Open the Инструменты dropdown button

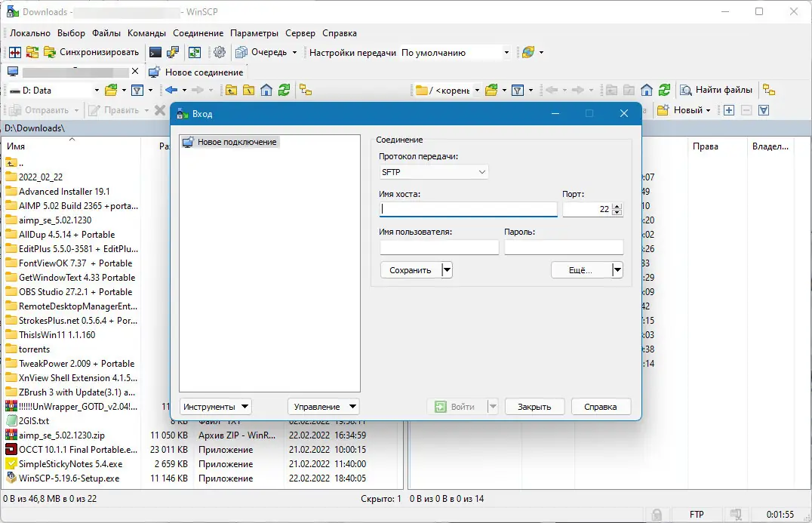(215, 407)
